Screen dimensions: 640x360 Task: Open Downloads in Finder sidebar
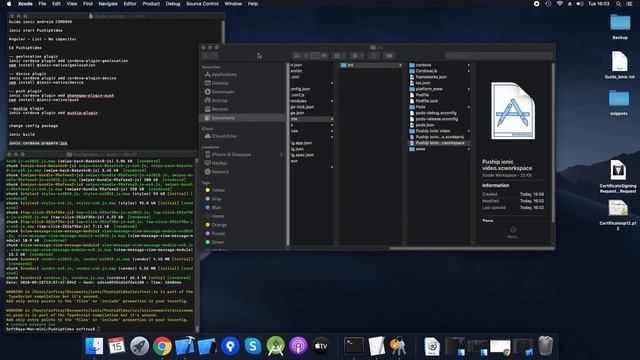(220, 92)
